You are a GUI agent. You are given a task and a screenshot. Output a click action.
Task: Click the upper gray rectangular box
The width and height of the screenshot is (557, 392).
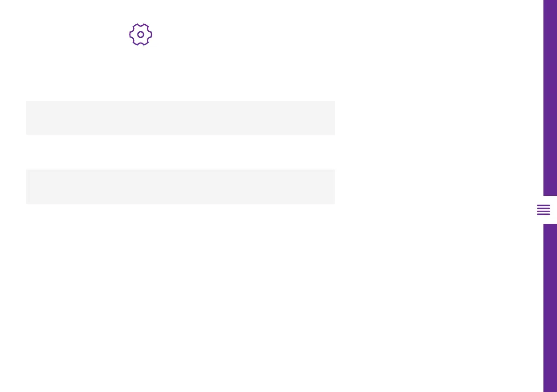pyautogui.click(x=180, y=118)
